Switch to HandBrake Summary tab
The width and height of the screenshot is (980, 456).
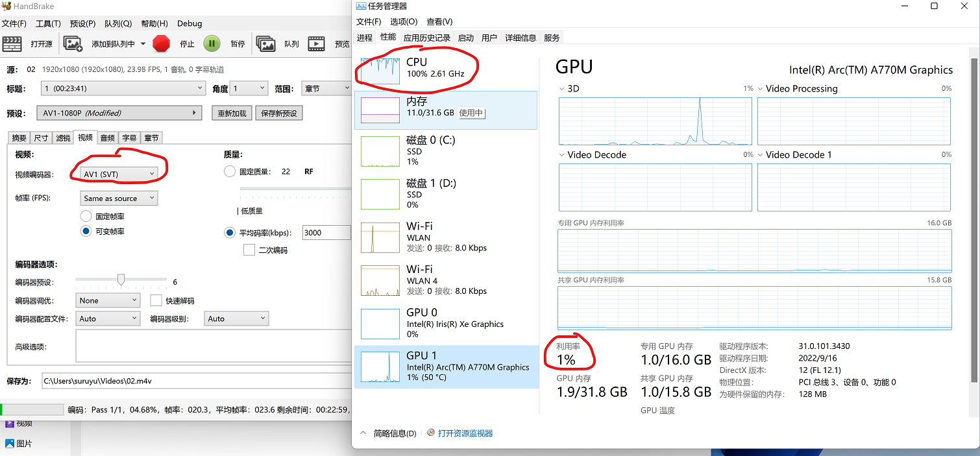[19, 138]
